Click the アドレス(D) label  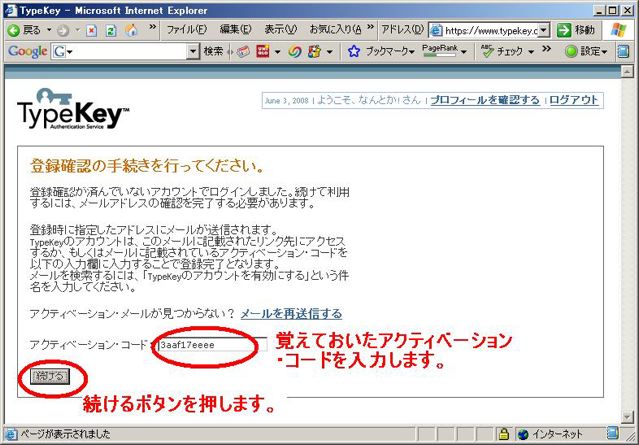tap(403, 29)
